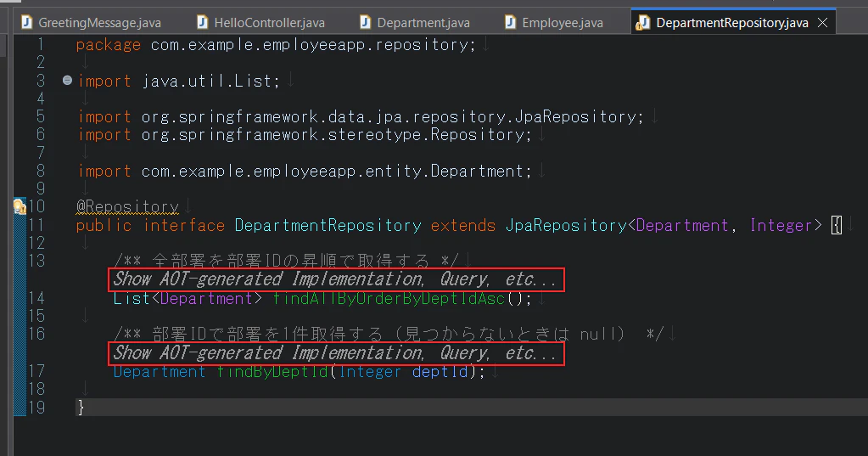The height and width of the screenshot is (456, 868).
Task: Click the package declaration on line 1
Action: [x=276, y=45]
